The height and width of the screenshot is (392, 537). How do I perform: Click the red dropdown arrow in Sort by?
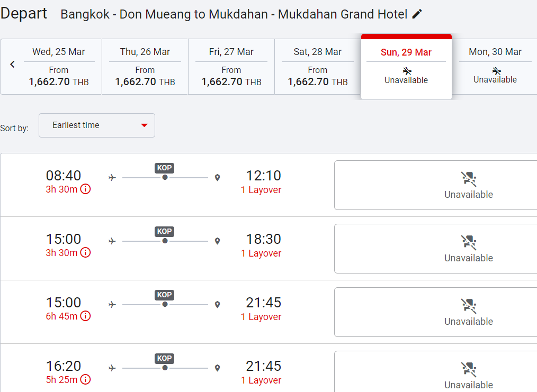pyautogui.click(x=144, y=125)
